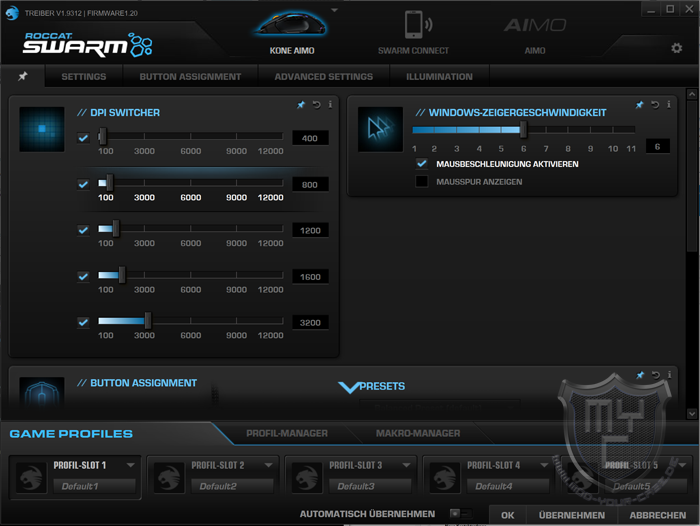Expand the Presets chevron
Viewport: 700px width, 526px height.
coord(348,387)
